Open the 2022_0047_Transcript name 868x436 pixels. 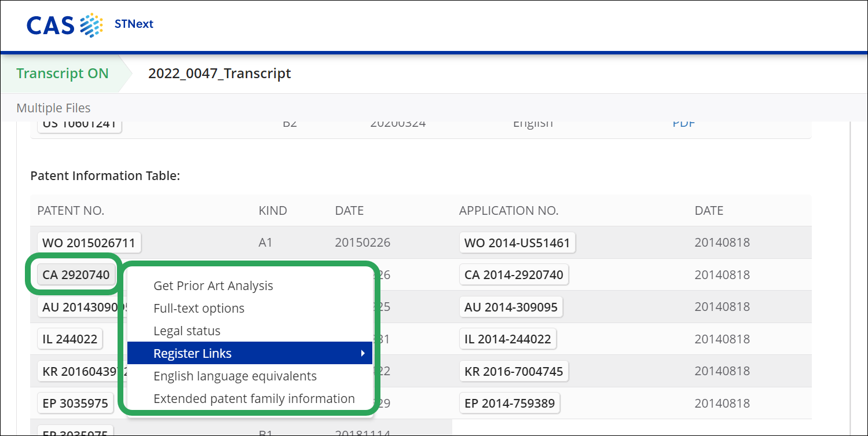(x=219, y=74)
